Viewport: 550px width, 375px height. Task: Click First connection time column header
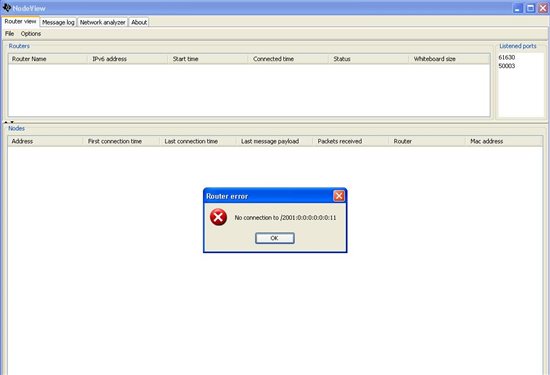[x=122, y=141]
